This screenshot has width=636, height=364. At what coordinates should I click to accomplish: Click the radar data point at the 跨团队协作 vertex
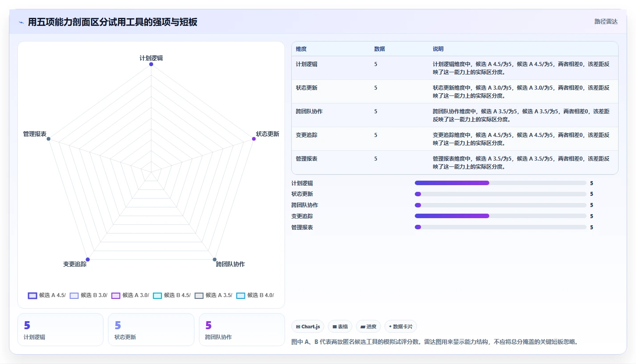point(215,260)
